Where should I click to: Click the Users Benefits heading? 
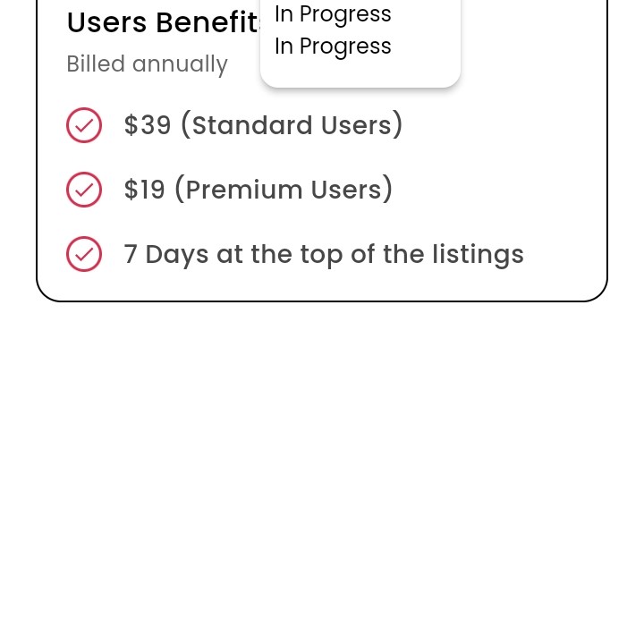coord(163,23)
